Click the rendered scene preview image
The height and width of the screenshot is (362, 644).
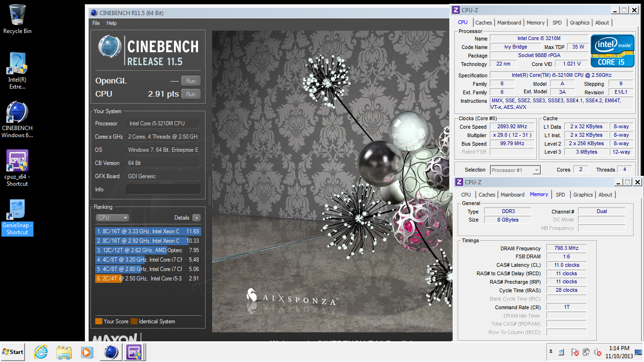click(x=332, y=181)
